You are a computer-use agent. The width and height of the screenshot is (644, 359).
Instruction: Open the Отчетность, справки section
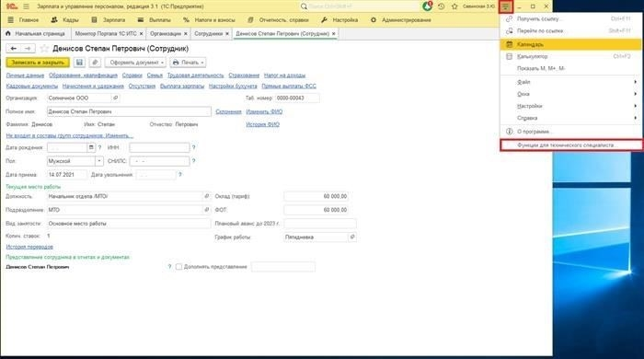click(278, 19)
